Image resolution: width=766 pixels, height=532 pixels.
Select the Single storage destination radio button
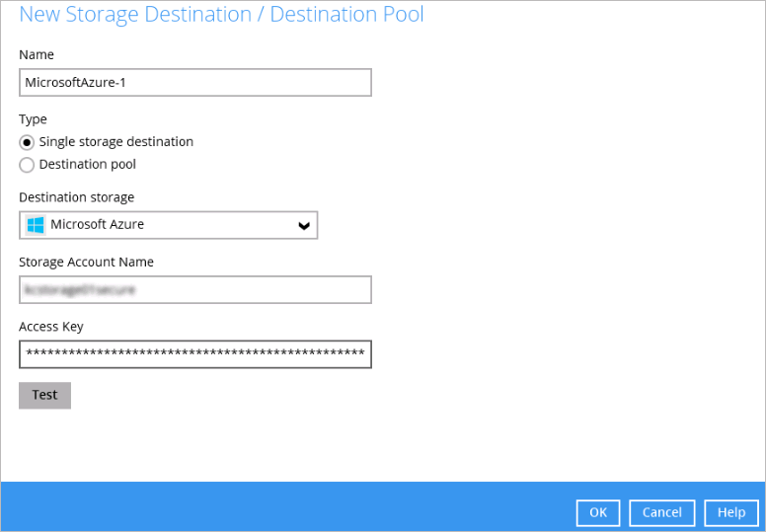27,142
